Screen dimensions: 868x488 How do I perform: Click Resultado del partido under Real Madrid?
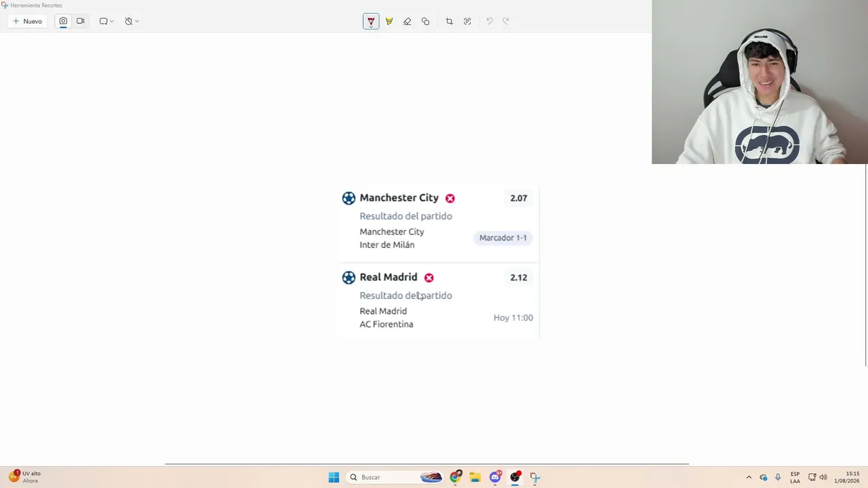pos(406,296)
